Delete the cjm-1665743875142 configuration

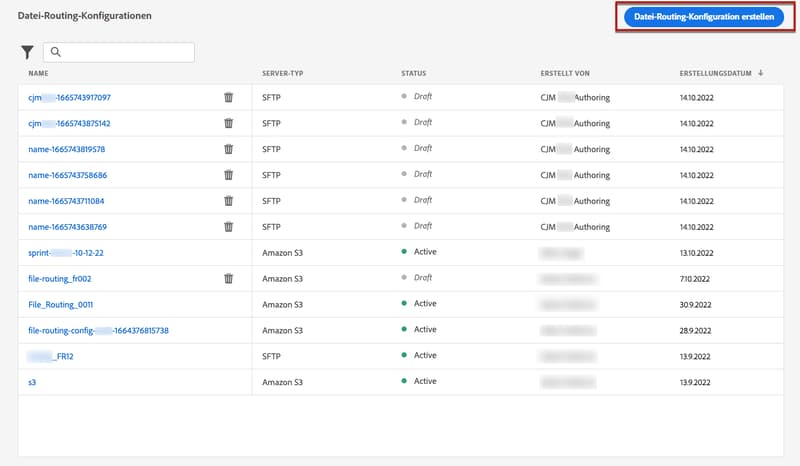229,123
